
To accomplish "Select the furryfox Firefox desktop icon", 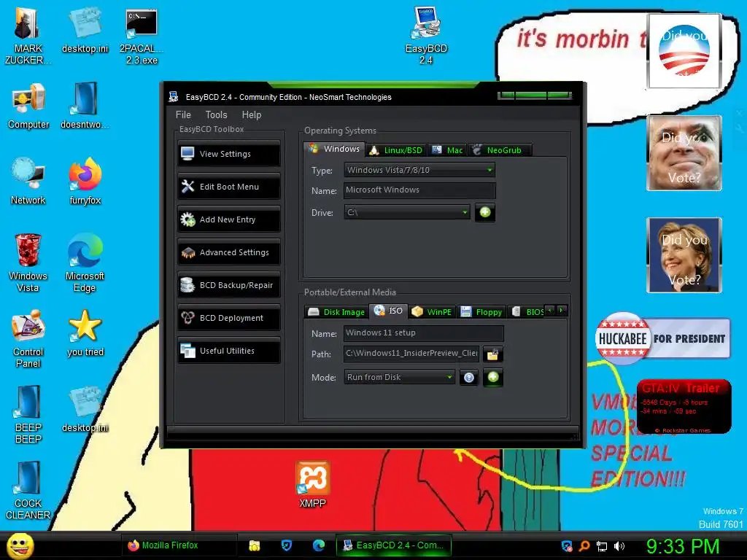I will [85, 182].
